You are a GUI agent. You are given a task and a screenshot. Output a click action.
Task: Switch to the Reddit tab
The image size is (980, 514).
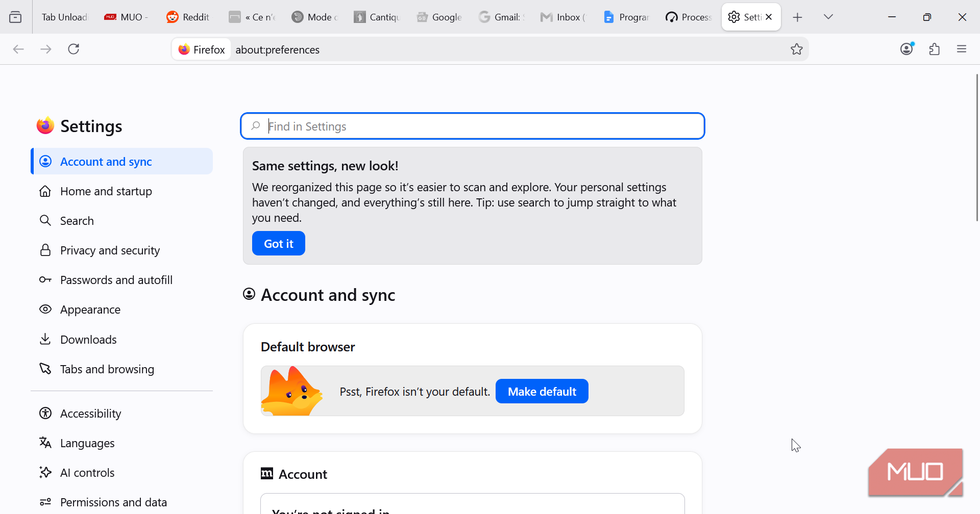coord(188,17)
